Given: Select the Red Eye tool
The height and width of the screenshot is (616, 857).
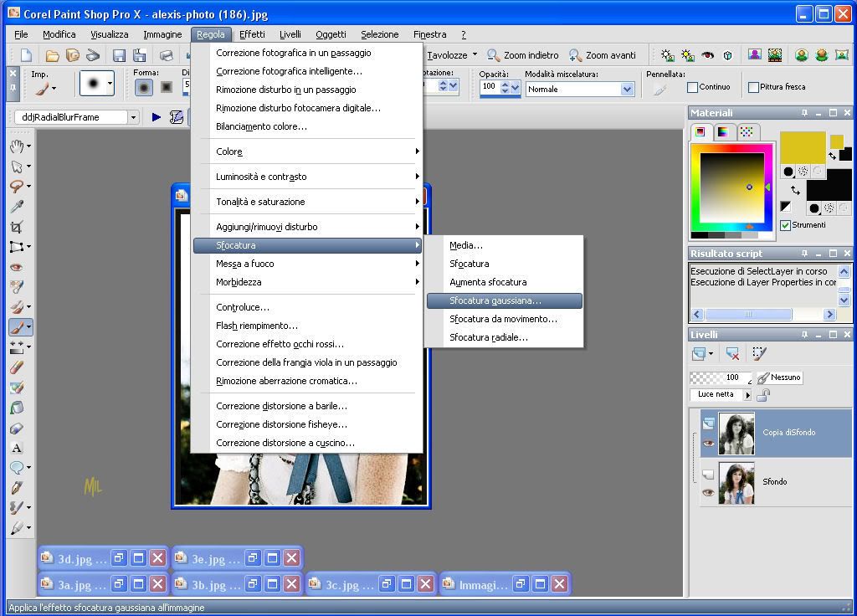Looking at the screenshot, I should (17, 267).
